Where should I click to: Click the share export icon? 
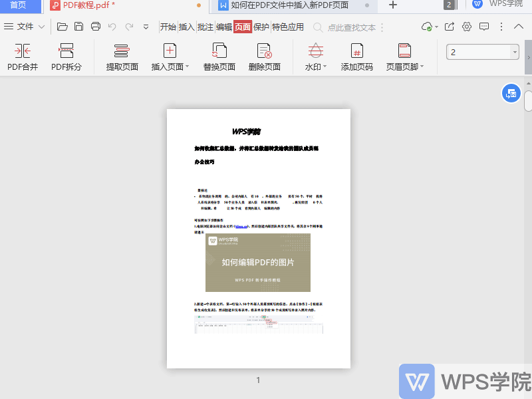pyautogui.click(x=450, y=27)
